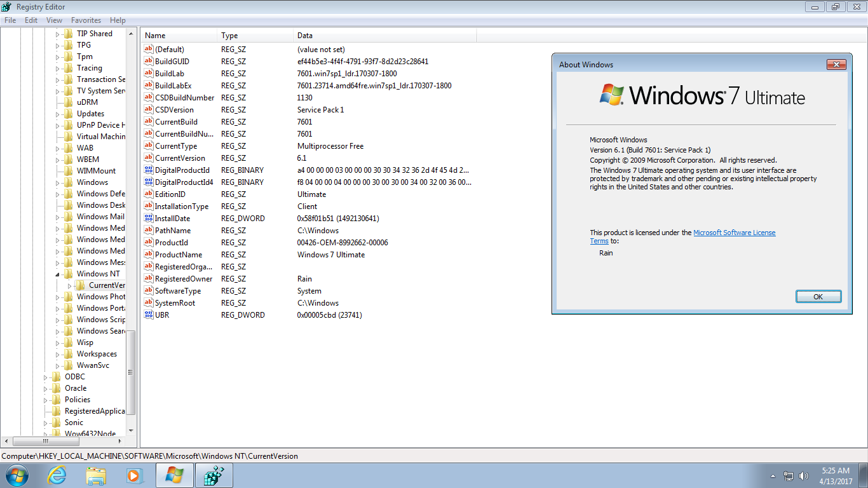
Task: Click tree pane horizontal scrollbar right arrow
Action: click(121, 441)
